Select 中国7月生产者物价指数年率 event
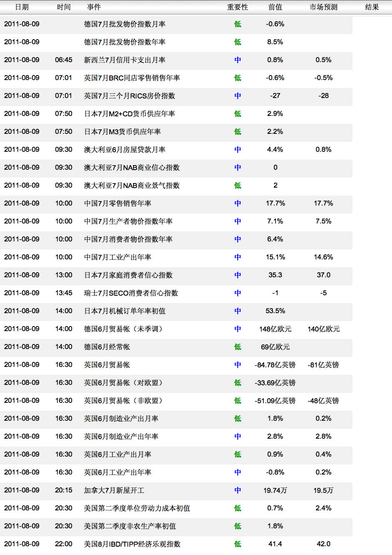This screenshot has width=392, height=555. pyautogui.click(x=128, y=221)
